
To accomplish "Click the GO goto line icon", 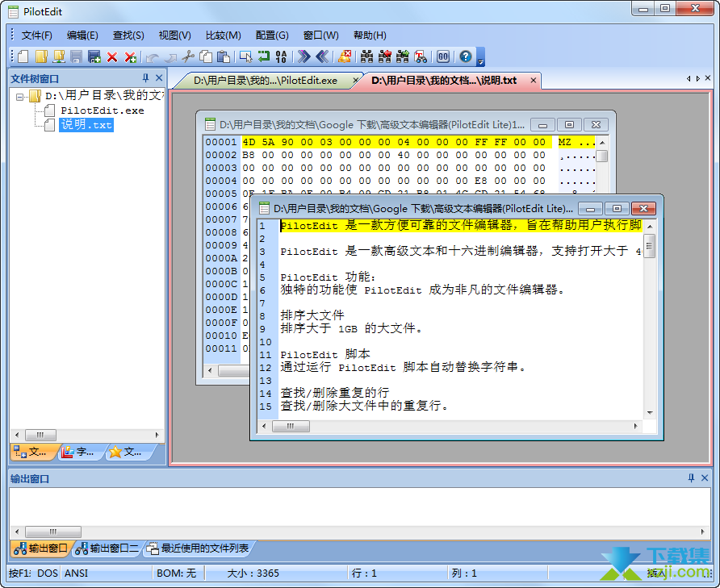I will (443, 56).
